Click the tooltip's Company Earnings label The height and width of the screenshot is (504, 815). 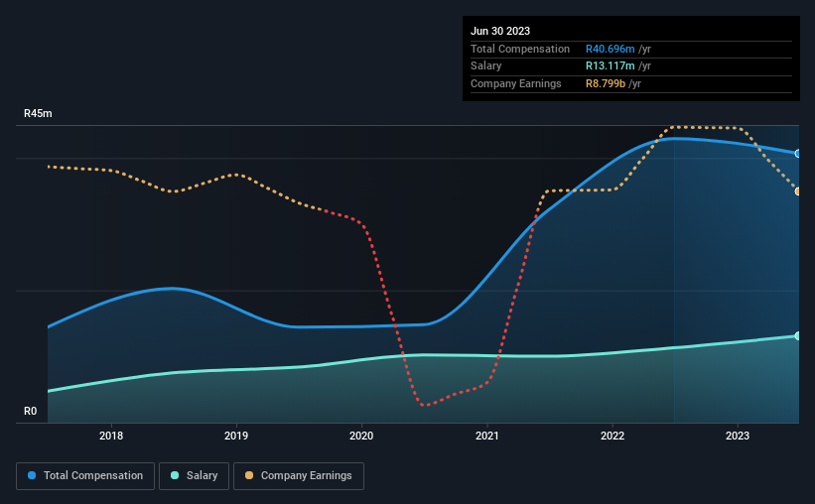(x=515, y=83)
